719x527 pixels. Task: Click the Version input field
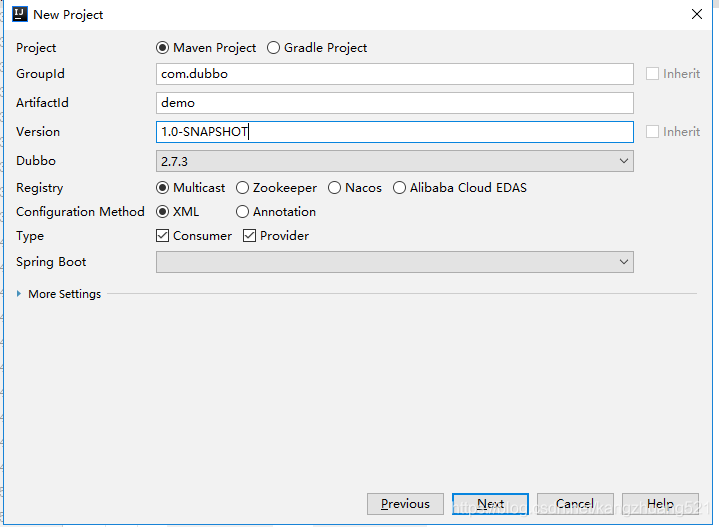pyautogui.click(x=395, y=132)
